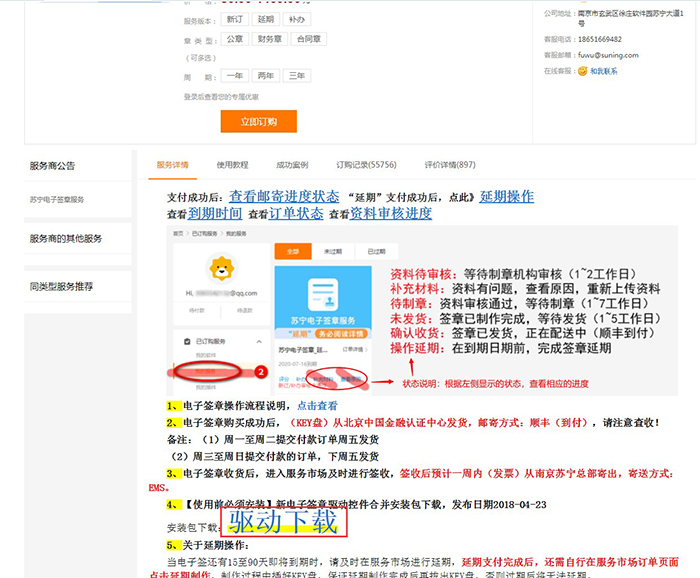Click the smiley online-service icon
The image size is (700, 578).
click(x=583, y=71)
